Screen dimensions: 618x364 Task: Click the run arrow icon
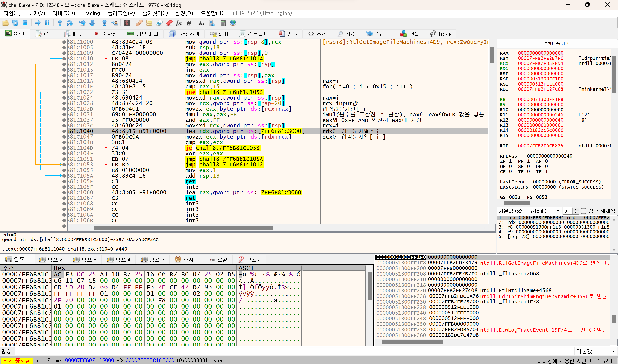click(x=38, y=23)
